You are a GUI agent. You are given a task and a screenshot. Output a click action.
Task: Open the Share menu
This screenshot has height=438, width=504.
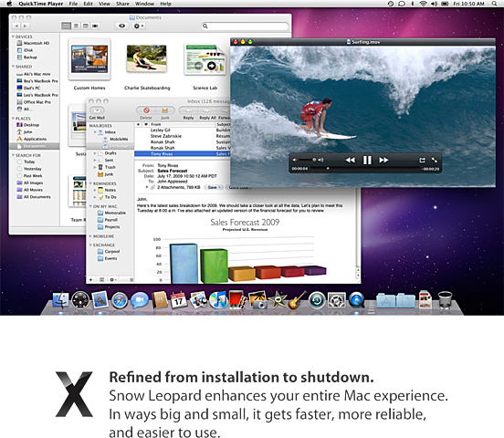point(122,4)
